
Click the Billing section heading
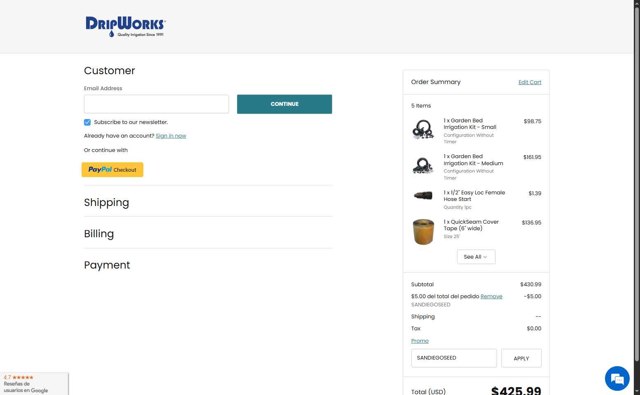pos(99,234)
